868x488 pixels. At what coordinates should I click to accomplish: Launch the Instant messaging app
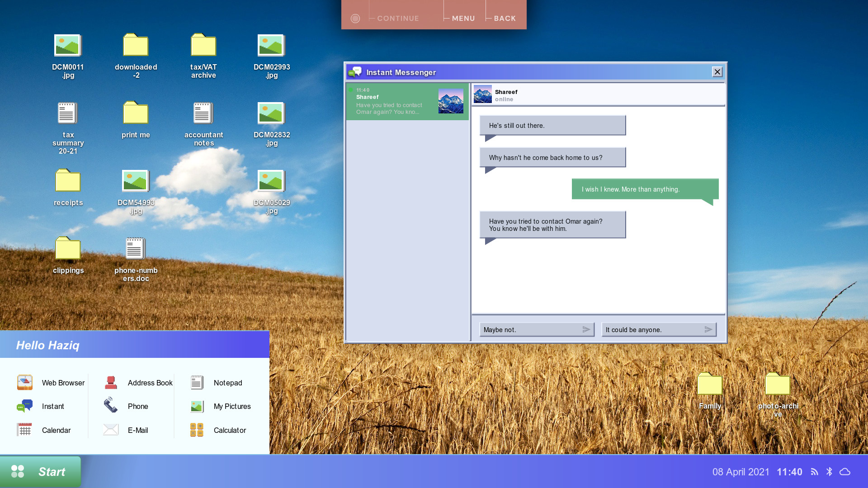(53, 406)
